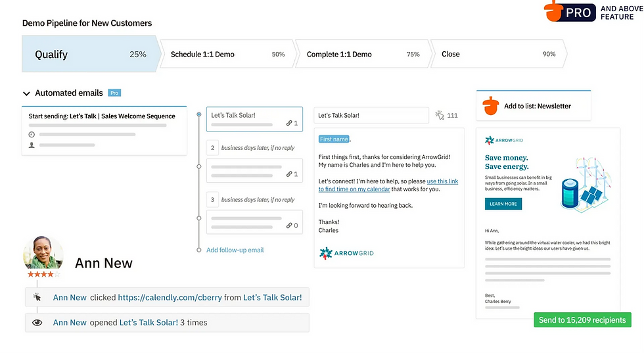This screenshot has width=644, height=353.
Task: Click the Pro badge beside Automated emails
Action: 114,93
